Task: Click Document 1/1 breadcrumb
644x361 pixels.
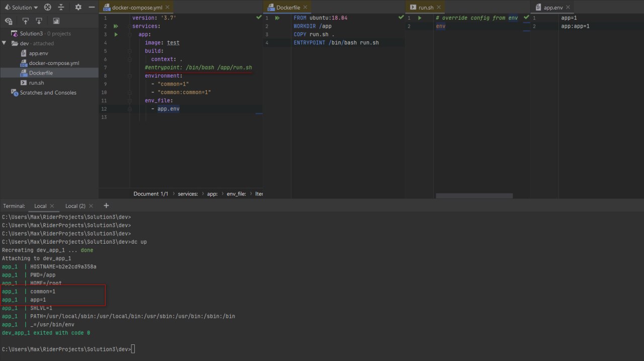Action: point(151,194)
